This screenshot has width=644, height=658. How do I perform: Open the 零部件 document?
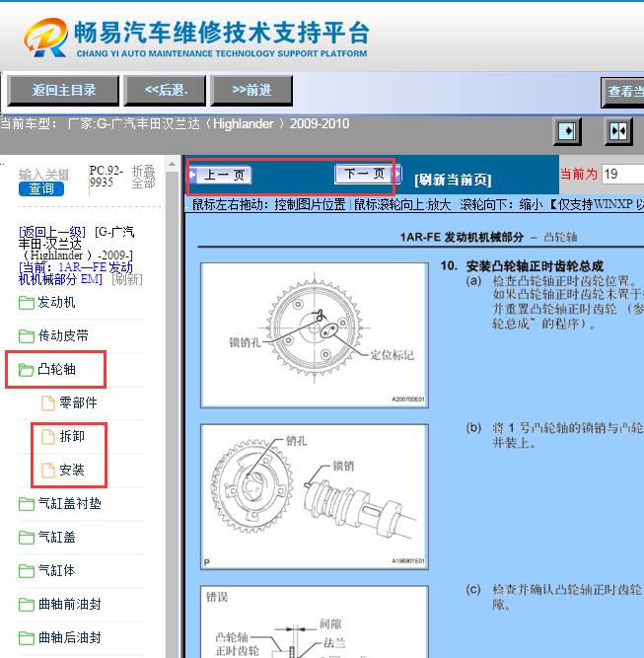78,402
